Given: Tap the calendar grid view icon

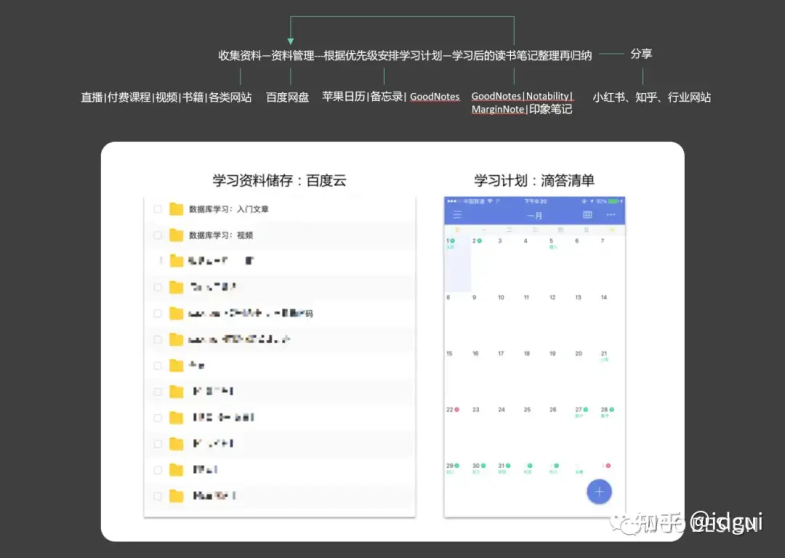Looking at the screenshot, I should (x=587, y=215).
